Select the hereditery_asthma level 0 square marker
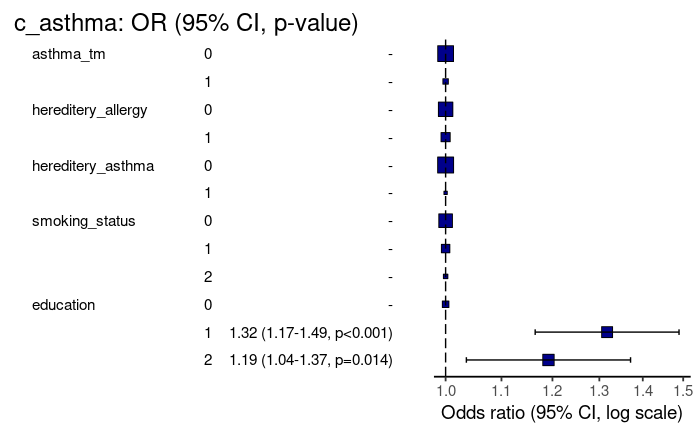700x432 pixels. pyautogui.click(x=445, y=165)
